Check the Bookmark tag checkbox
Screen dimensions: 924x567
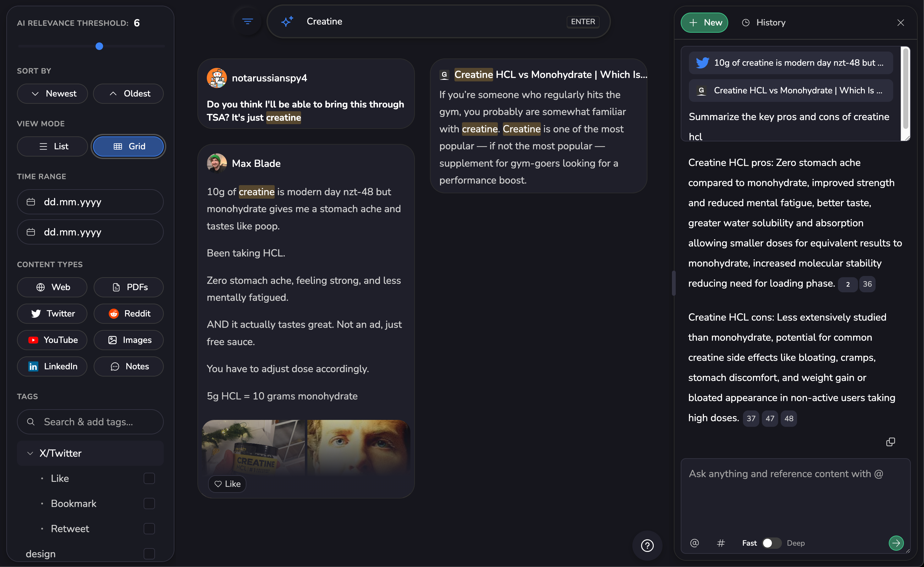[149, 503]
